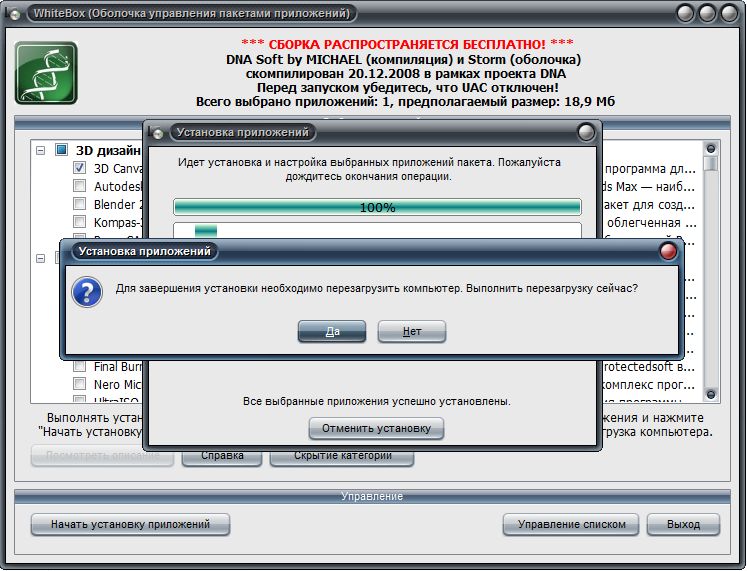Click Отменить установку button
The width and height of the screenshot is (747, 571).
(x=376, y=429)
